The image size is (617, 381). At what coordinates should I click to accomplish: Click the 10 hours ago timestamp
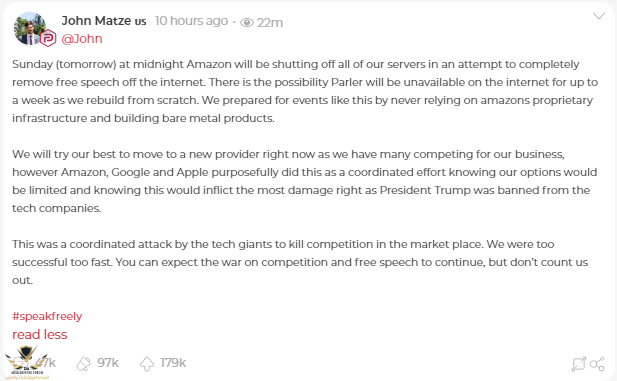[191, 20]
